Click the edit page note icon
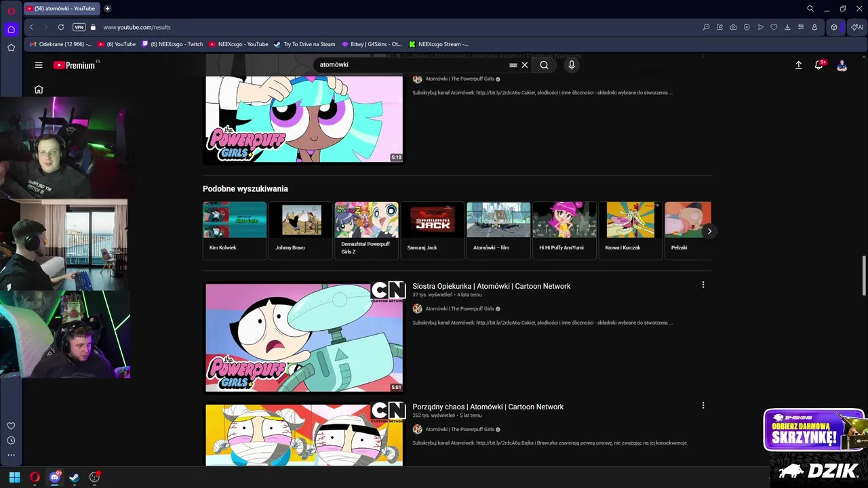868x488 pixels. 719,27
